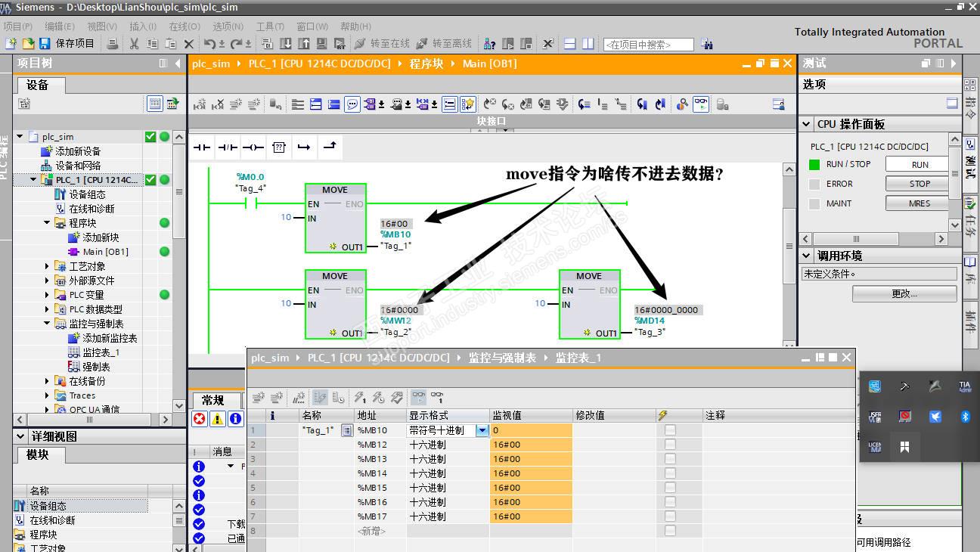Viewport: 980px width, 552px height.
Task: Insert an output coil instruction
Action: click(x=253, y=147)
